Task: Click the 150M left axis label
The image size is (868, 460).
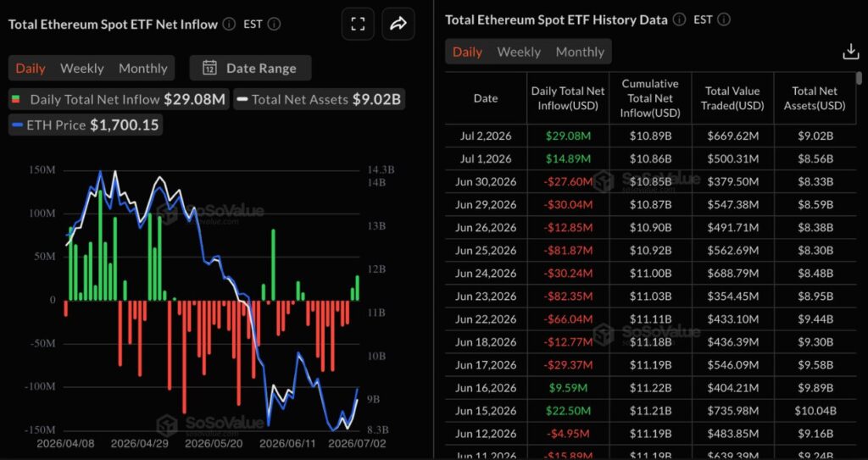Action: coord(42,170)
